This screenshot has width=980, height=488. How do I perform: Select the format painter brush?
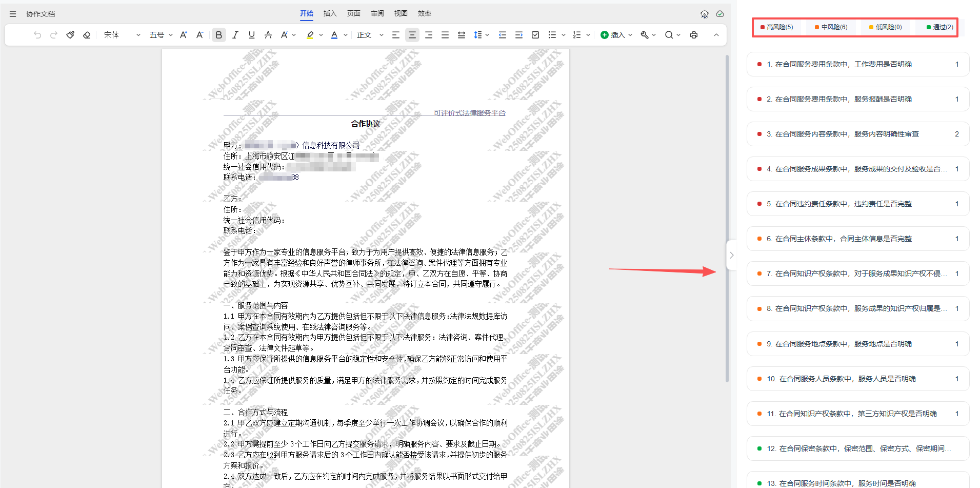pyautogui.click(x=70, y=35)
